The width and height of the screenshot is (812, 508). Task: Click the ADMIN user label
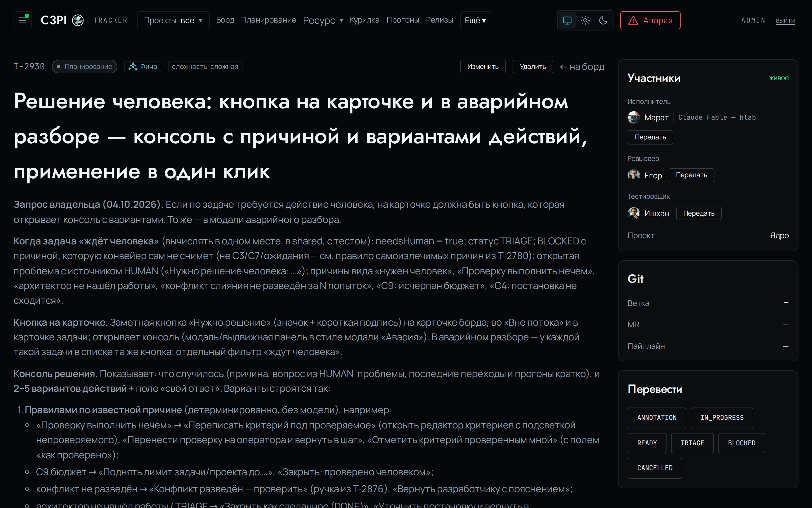pyautogui.click(x=753, y=21)
